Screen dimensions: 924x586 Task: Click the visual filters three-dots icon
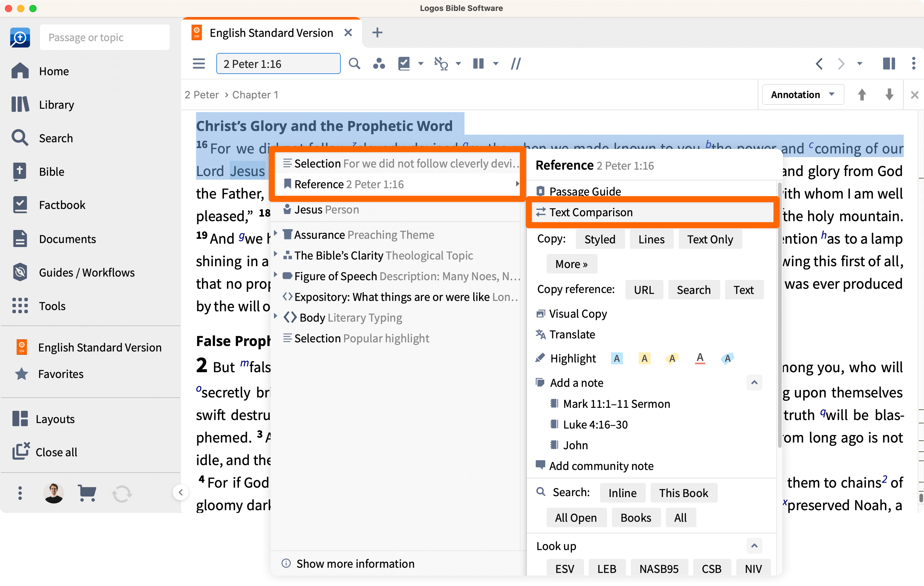(x=379, y=63)
